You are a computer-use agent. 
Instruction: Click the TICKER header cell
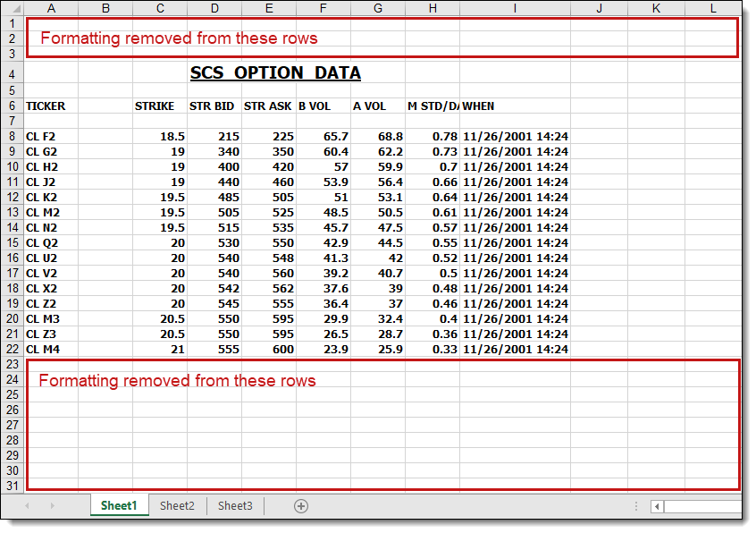[x=51, y=106]
